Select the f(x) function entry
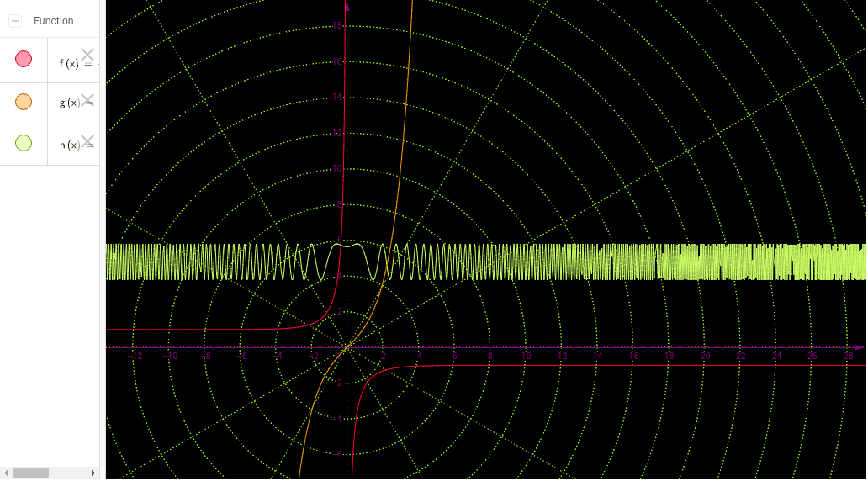 pyautogui.click(x=74, y=61)
